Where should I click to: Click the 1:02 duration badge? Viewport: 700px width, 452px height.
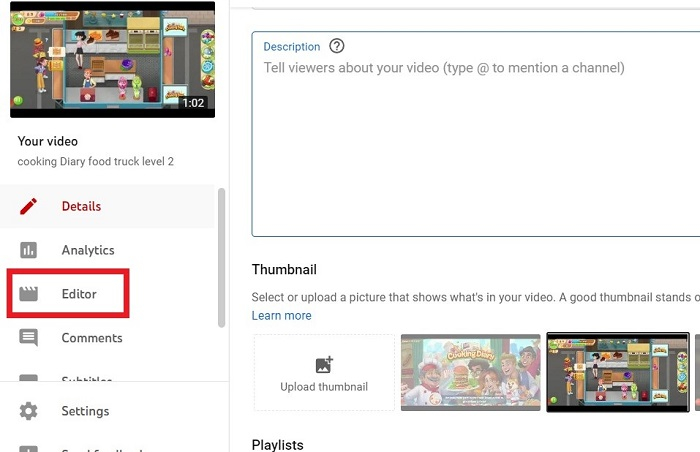point(193,103)
